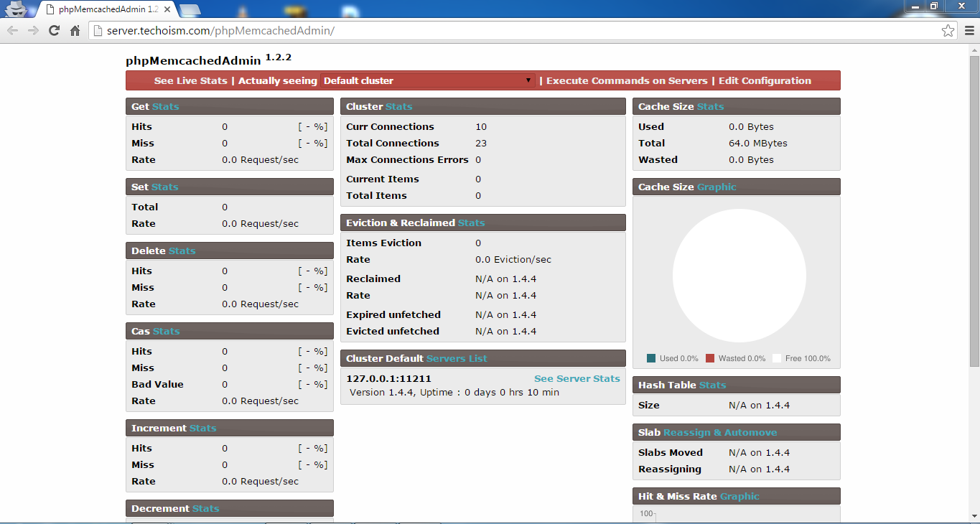This screenshot has height=524, width=980.
Task: Open Chrome menu hamburger icon
Action: point(969,30)
